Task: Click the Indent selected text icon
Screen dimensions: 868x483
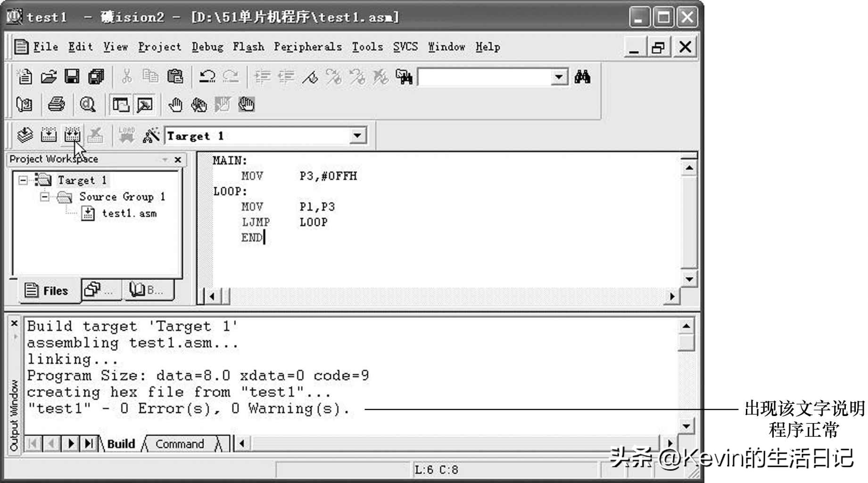Action: [x=262, y=76]
